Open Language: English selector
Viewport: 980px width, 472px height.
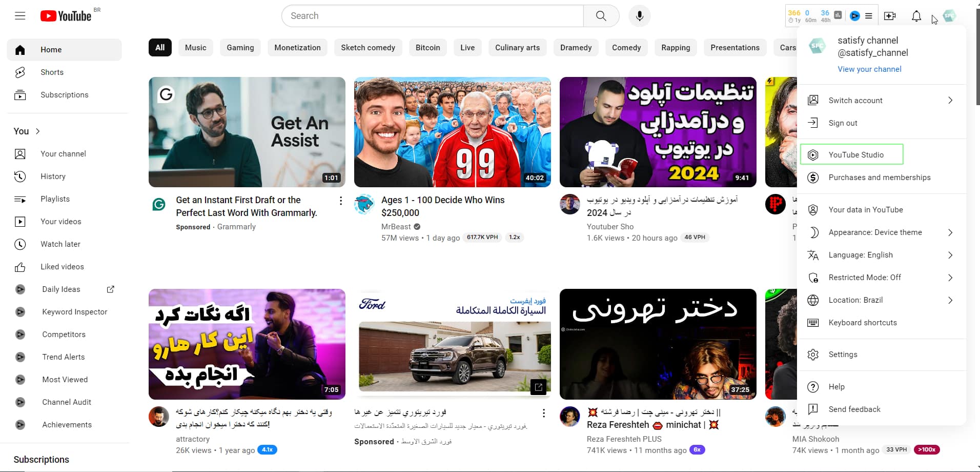881,255
